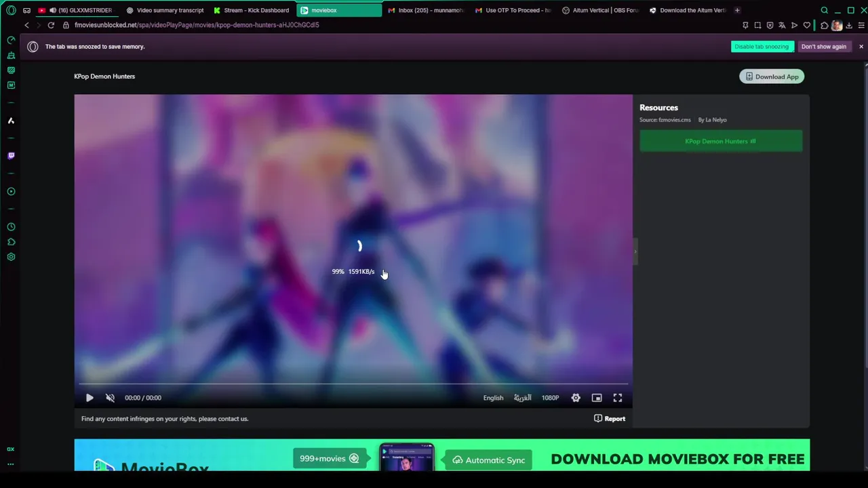The width and height of the screenshot is (868, 488).
Task: Switch to Use OTP To Proceed tab
Action: [x=514, y=10]
